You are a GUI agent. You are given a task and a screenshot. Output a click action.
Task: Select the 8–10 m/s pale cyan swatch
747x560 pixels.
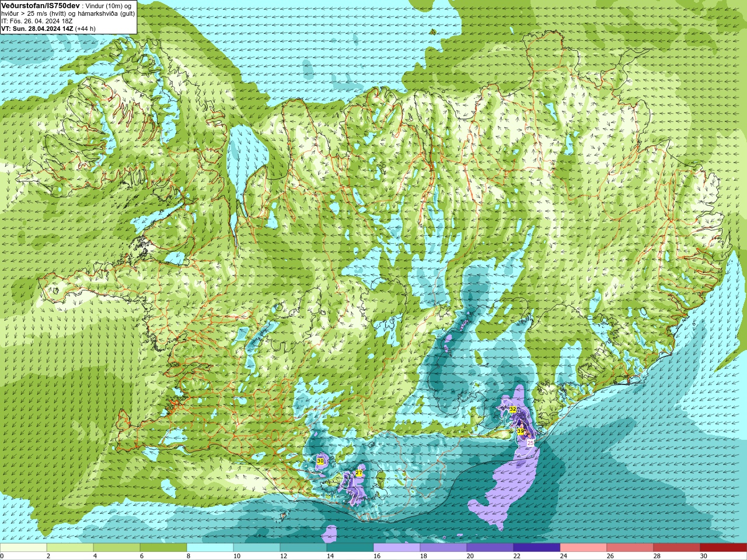tap(210, 548)
